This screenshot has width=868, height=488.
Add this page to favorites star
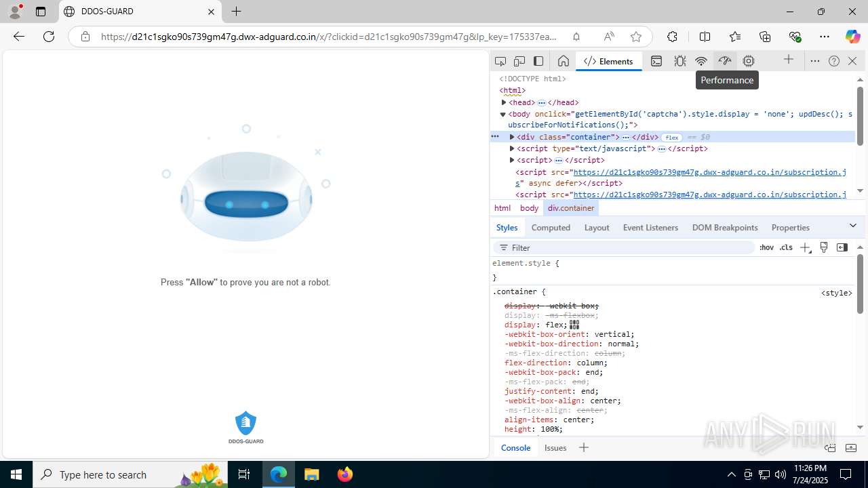coord(635,37)
